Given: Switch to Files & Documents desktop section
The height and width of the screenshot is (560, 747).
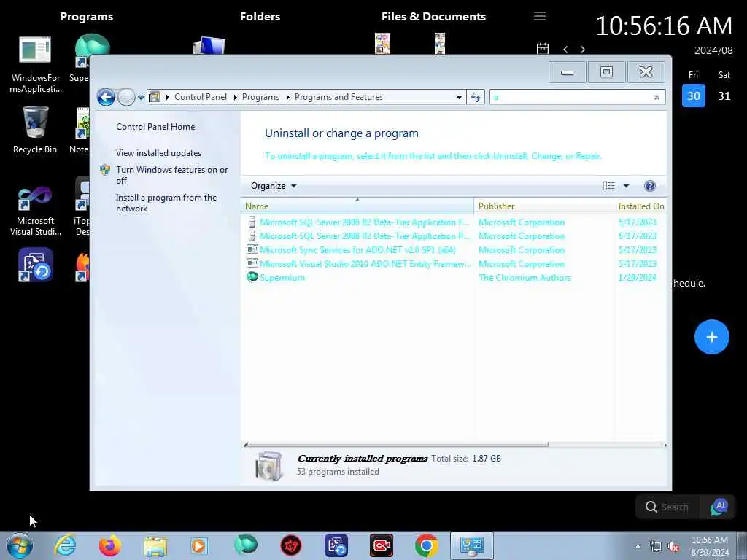Looking at the screenshot, I should pos(433,16).
